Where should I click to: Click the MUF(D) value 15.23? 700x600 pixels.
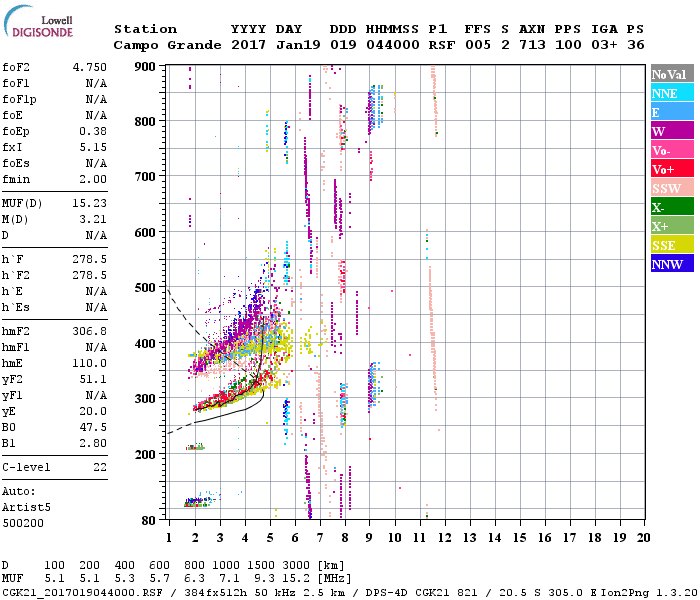[89, 201]
